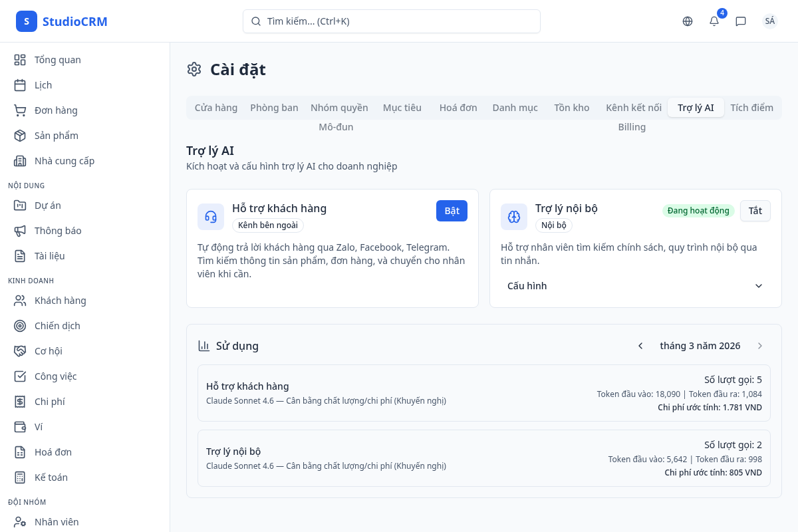
Task: Click the globe language icon
Action: click(x=687, y=21)
